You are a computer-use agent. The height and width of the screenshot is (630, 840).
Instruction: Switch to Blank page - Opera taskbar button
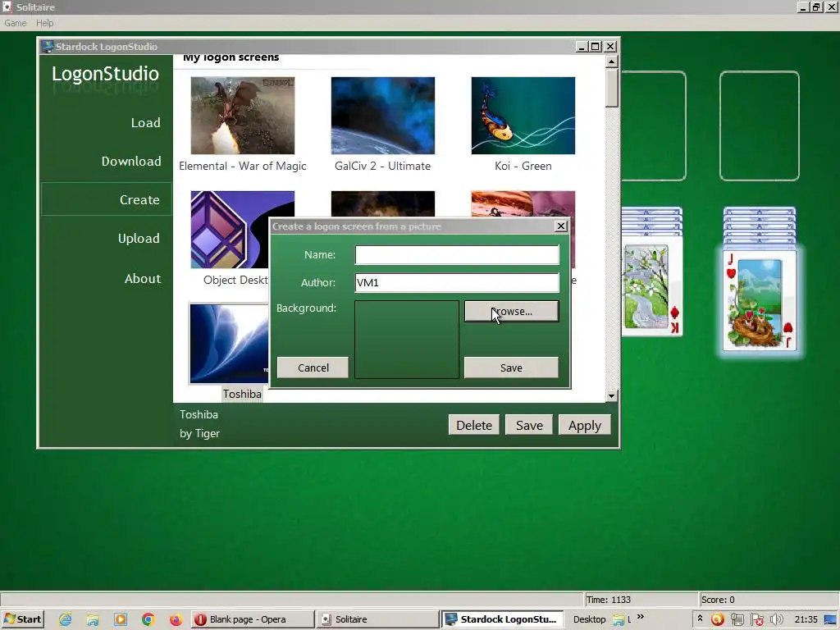tap(252, 619)
